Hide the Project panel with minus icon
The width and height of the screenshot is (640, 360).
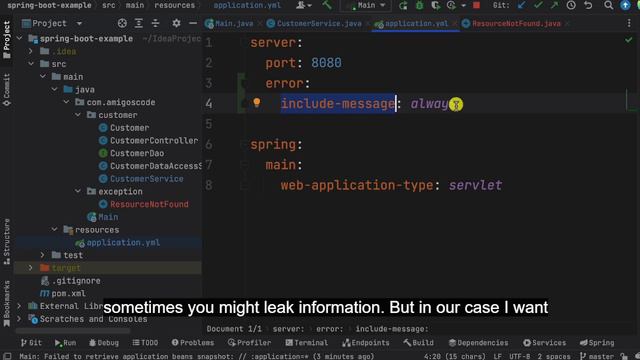193,23
